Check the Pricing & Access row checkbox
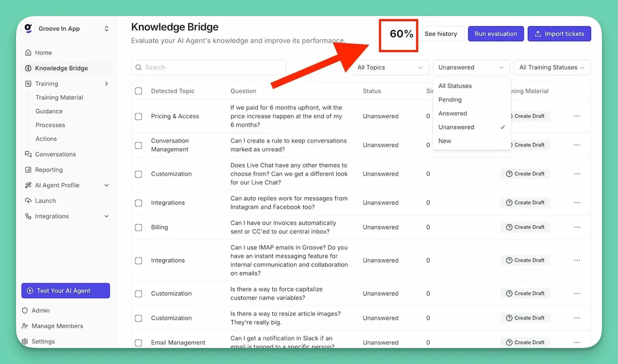Screen dimensions: 618x364 (x=138, y=116)
